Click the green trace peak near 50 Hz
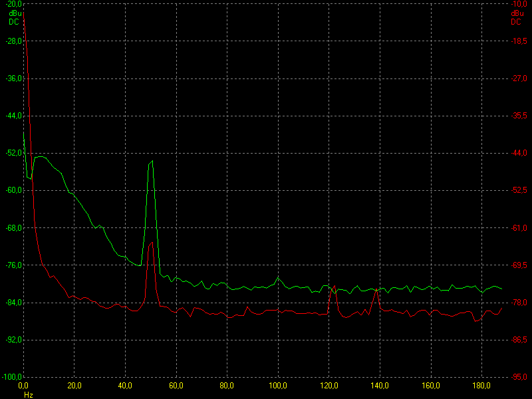Image resolution: width=532 pixels, height=399 pixels. tap(151, 162)
